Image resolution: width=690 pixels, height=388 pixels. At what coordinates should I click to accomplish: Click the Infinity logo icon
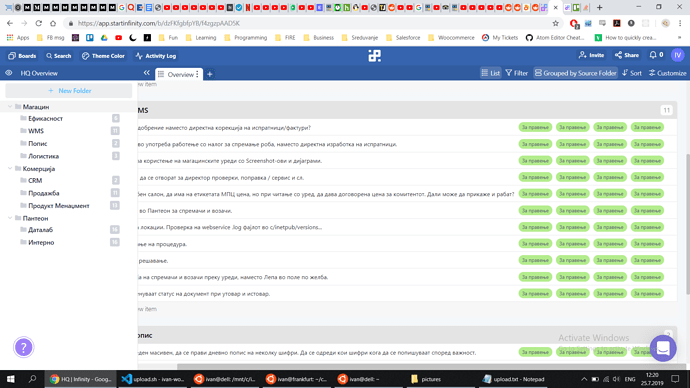point(374,56)
